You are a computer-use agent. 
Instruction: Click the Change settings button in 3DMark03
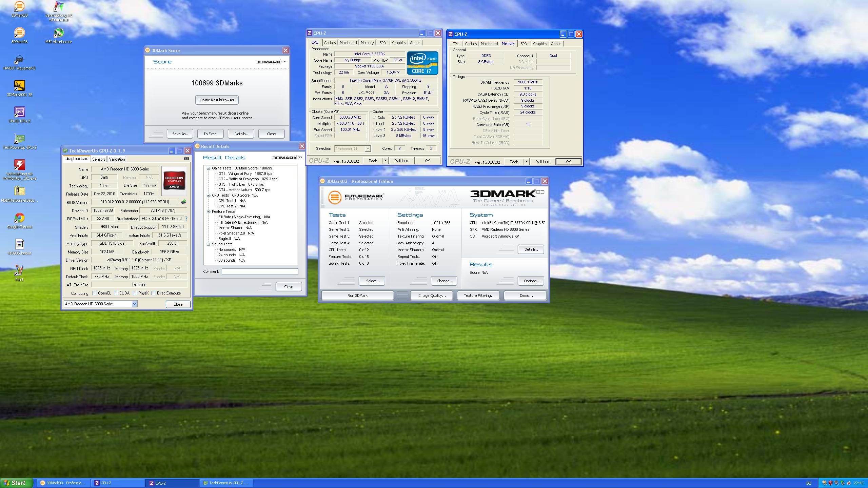point(445,281)
